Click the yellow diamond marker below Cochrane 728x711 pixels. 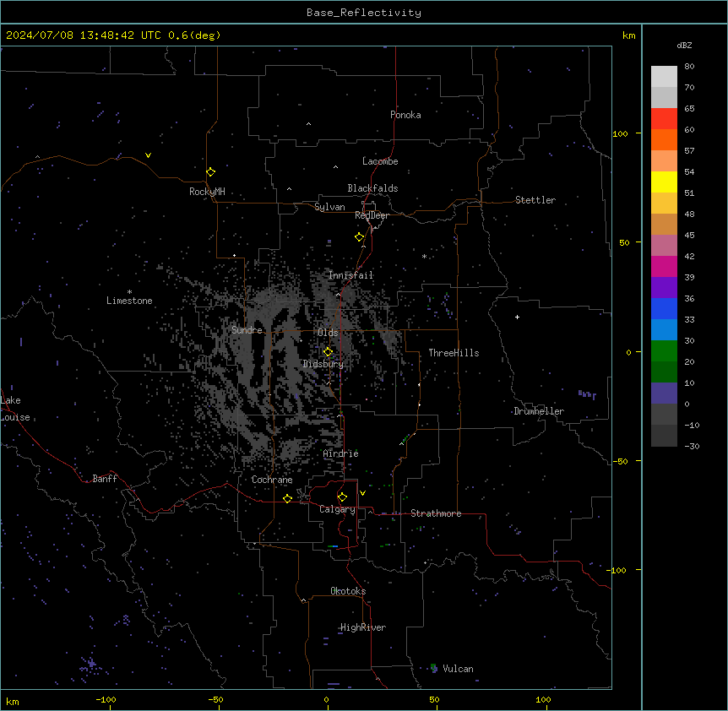click(x=287, y=498)
